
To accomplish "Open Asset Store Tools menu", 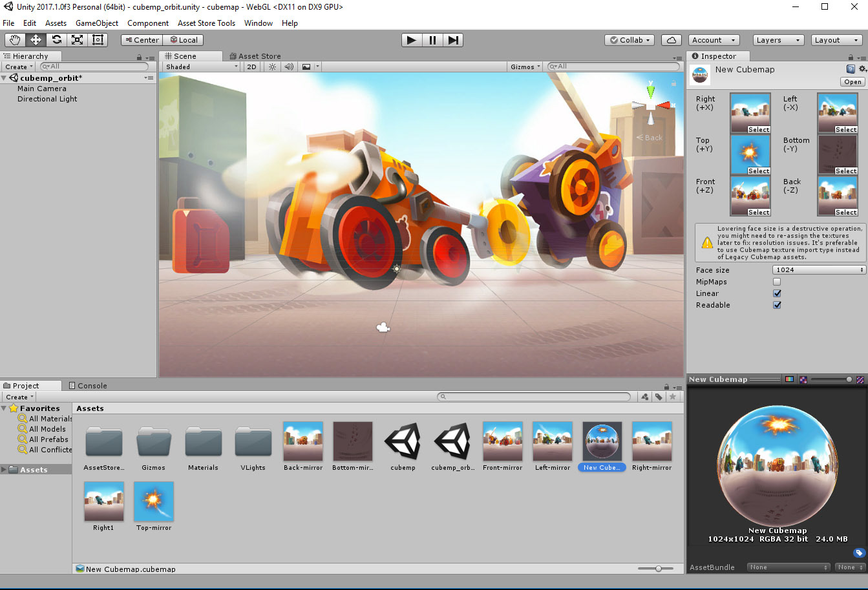I will click(x=206, y=23).
